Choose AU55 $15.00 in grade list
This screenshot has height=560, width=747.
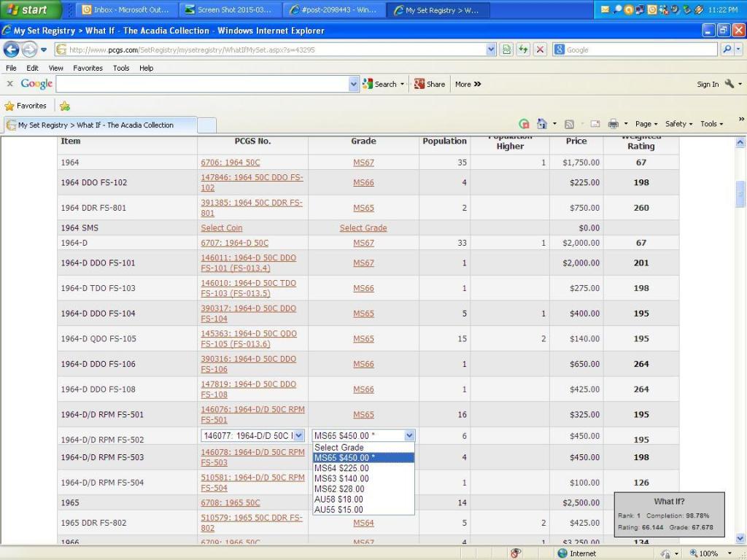point(363,510)
